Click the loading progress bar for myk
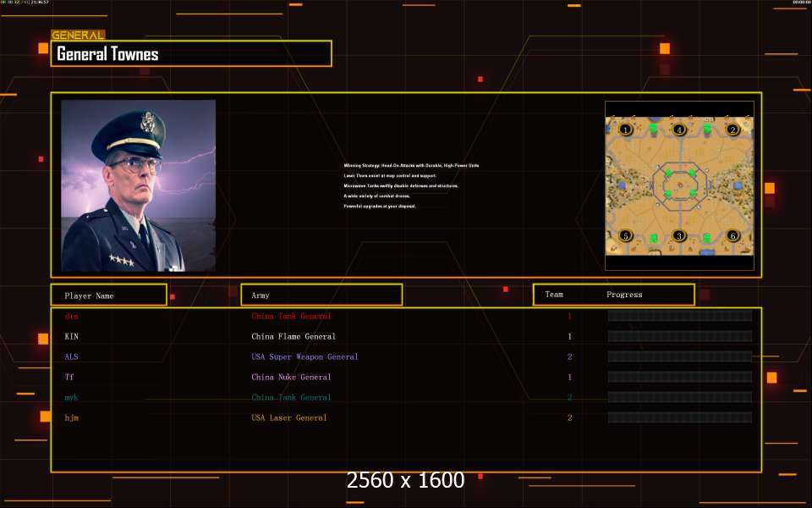The height and width of the screenshot is (508, 812). click(x=679, y=398)
